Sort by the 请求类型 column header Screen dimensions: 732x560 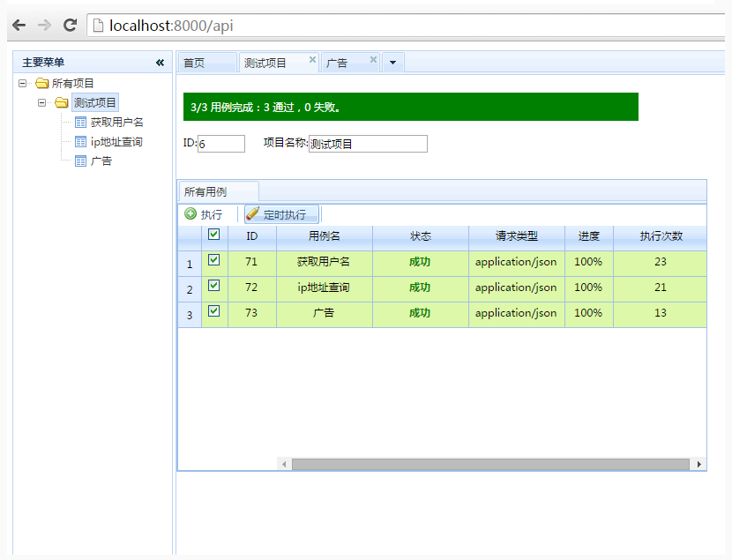point(517,236)
